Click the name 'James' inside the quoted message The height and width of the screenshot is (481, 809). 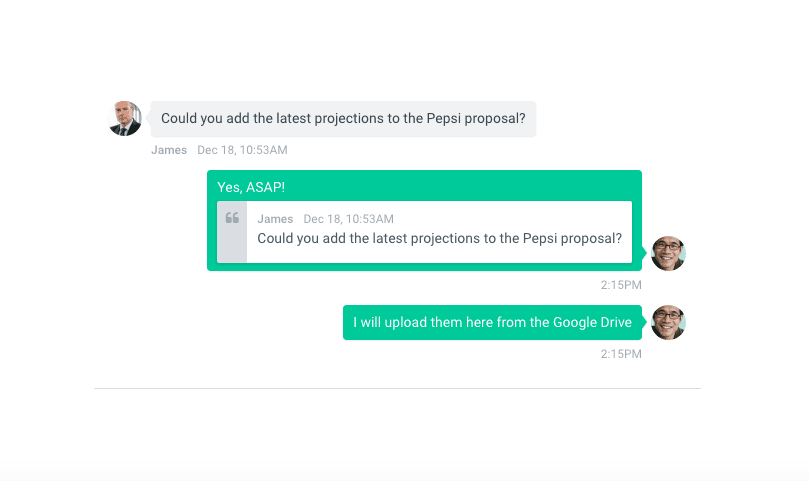click(275, 219)
